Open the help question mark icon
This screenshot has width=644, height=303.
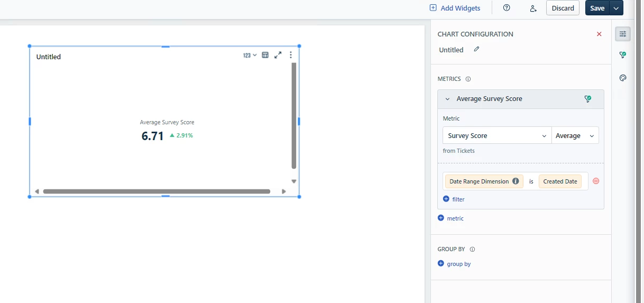tap(507, 8)
